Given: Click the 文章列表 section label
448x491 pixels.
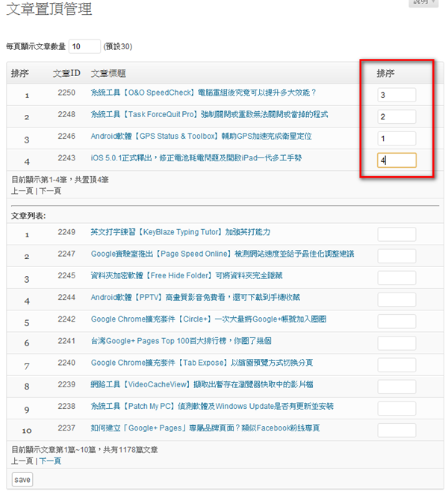Looking at the screenshot, I should pyautogui.click(x=28, y=216).
